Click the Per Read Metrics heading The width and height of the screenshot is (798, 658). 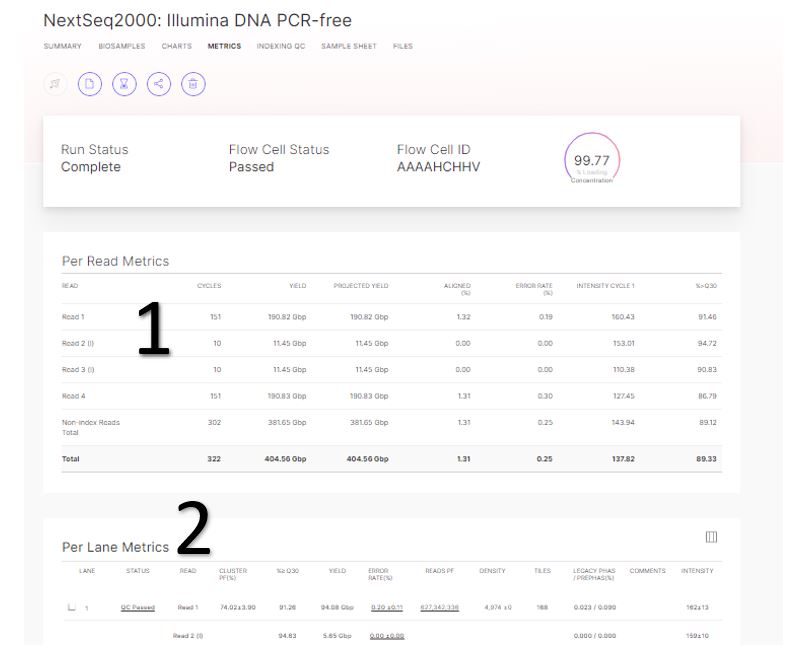point(116,261)
